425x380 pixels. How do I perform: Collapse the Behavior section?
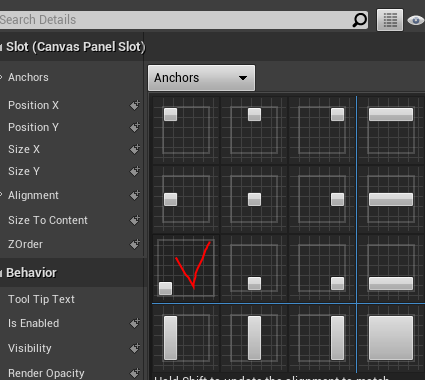click(1, 273)
